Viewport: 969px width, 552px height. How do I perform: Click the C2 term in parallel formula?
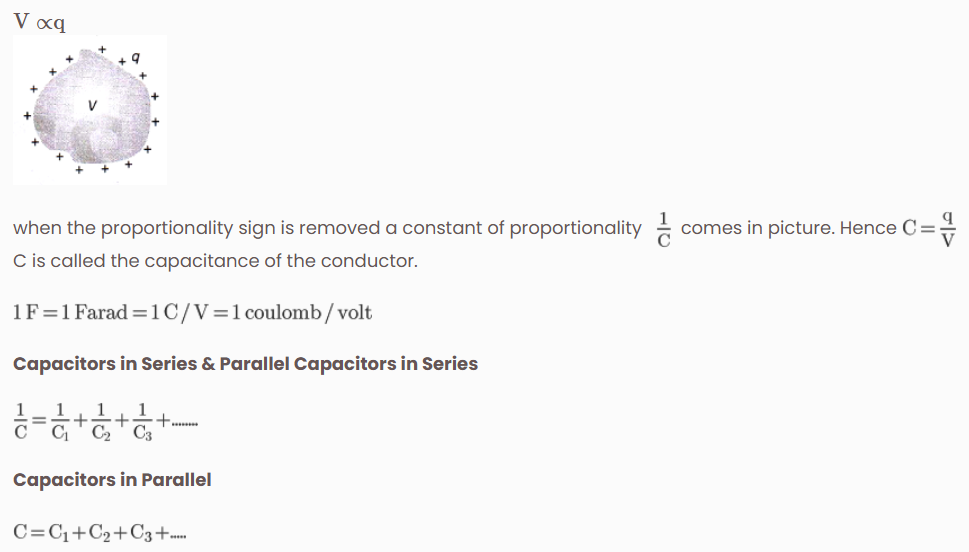click(100, 533)
